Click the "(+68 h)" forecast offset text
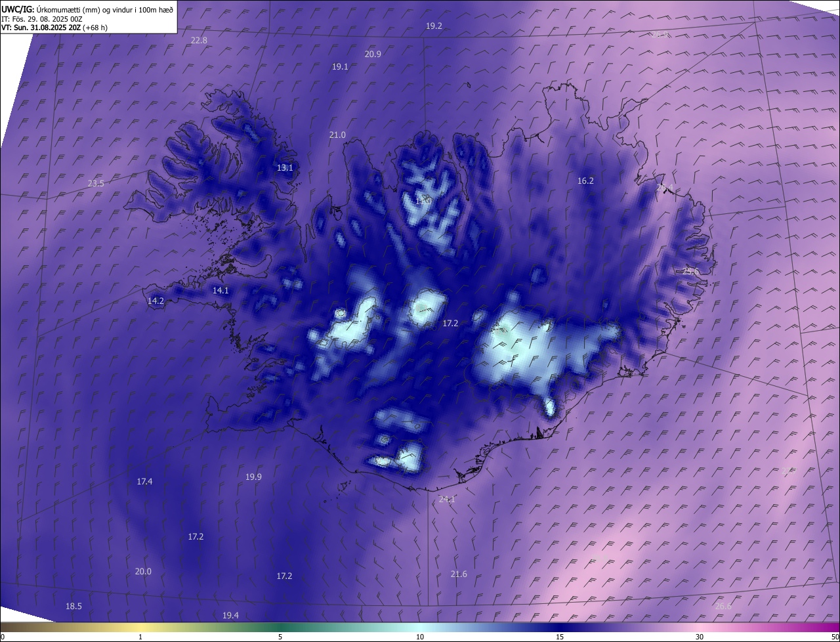This screenshot has width=840, height=642. click(x=95, y=28)
